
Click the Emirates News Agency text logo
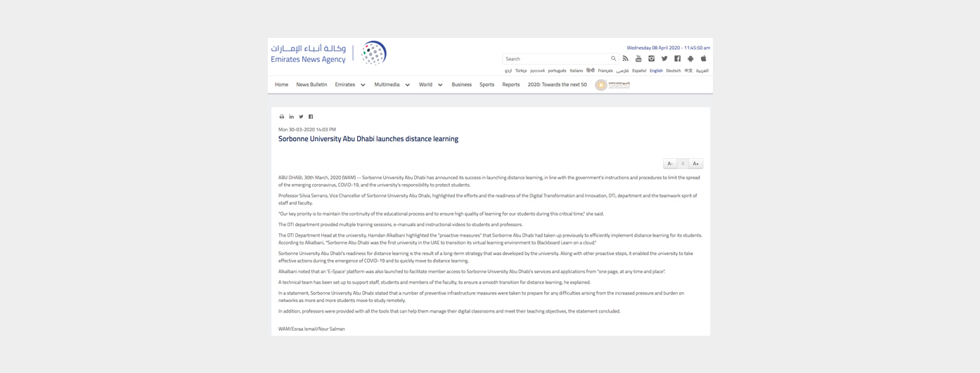tap(309, 53)
